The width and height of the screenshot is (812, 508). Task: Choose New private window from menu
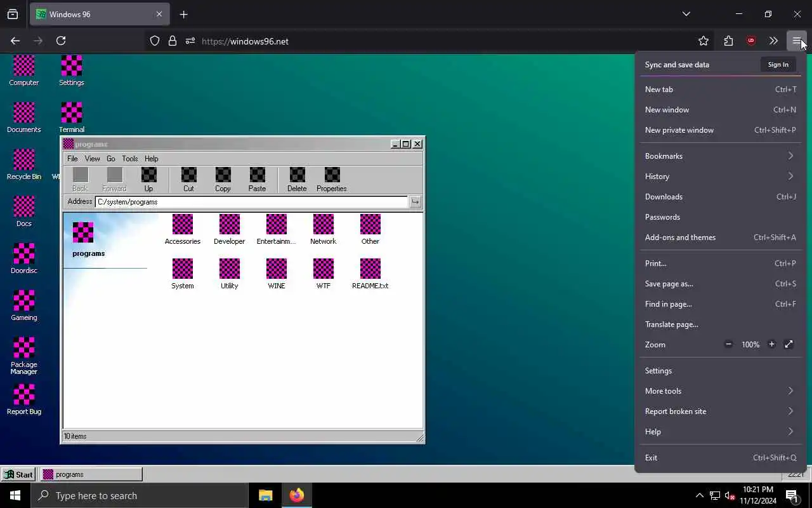pyautogui.click(x=721, y=130)
